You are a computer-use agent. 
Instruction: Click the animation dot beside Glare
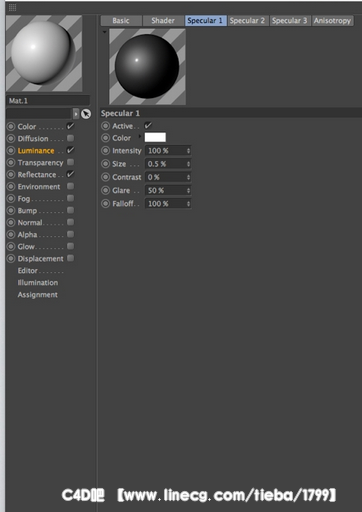[x=105, y=190]
